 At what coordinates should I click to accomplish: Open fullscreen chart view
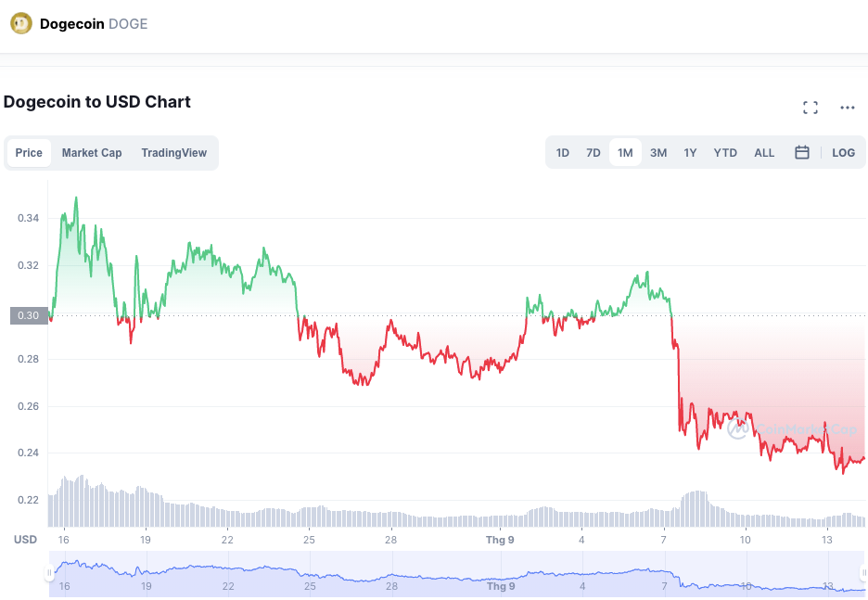coord(811,108)
